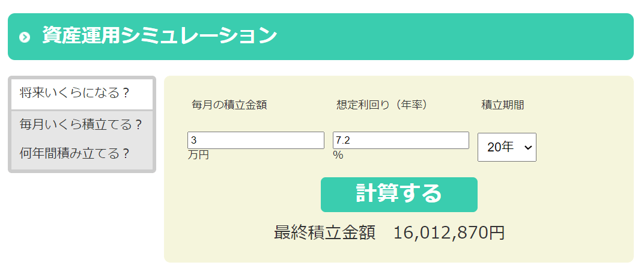Screen dimensions: 644x271
Task: Click the 毎月の積立金額 label
Action: coord(229,105)
